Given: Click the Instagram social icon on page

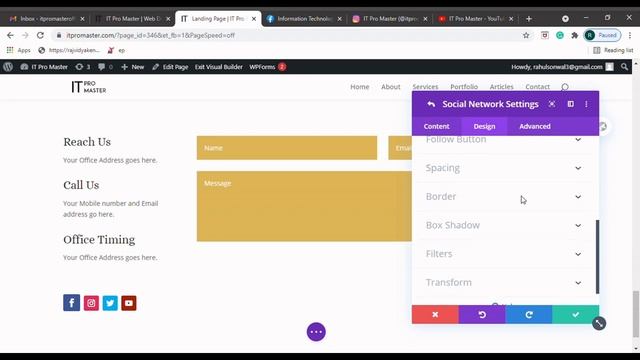Looking at the screenshot, I should 91,303.
